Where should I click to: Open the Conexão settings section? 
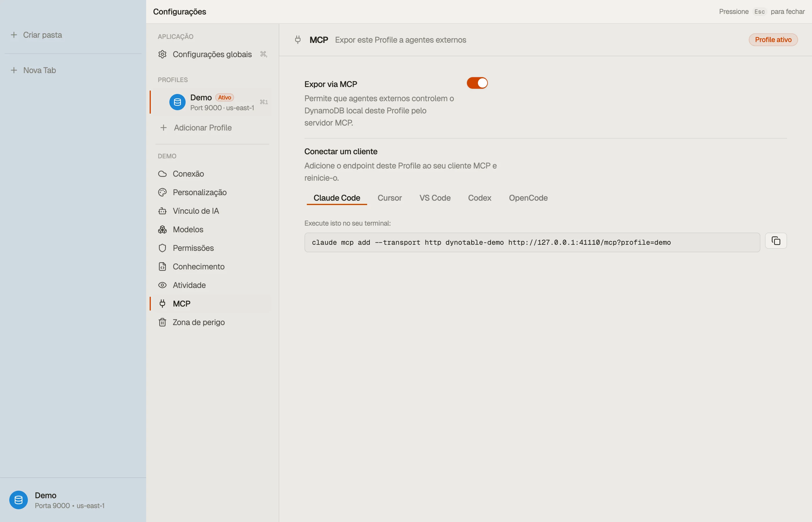click(212, 174)
